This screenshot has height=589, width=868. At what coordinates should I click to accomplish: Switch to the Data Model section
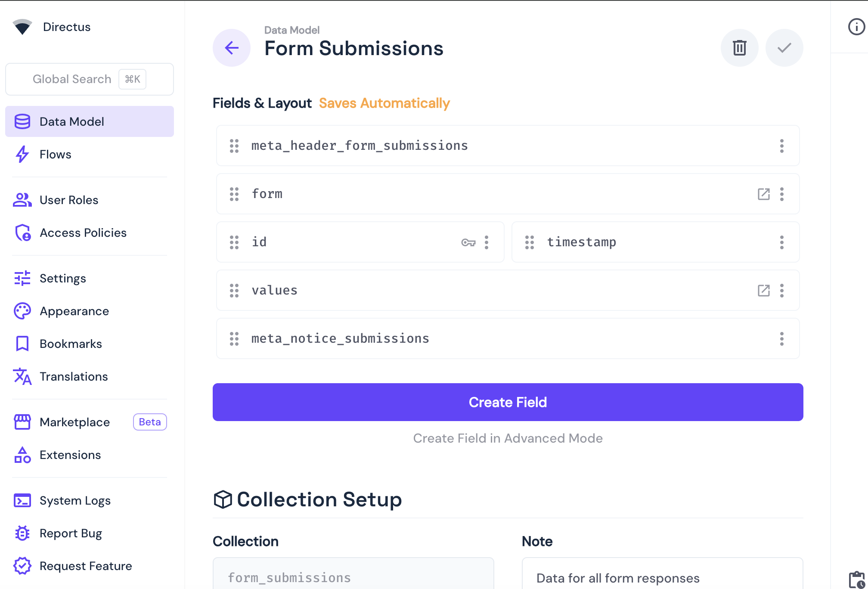click(x=71, y=121)
